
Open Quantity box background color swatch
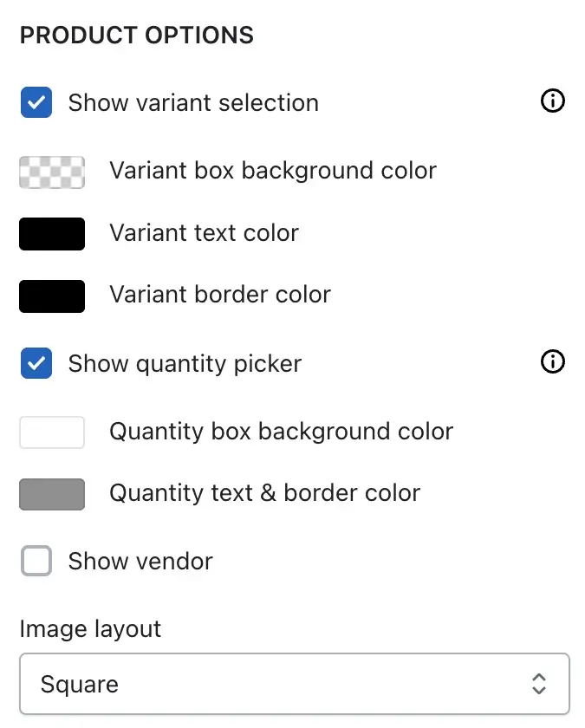[x=52, y=432]
